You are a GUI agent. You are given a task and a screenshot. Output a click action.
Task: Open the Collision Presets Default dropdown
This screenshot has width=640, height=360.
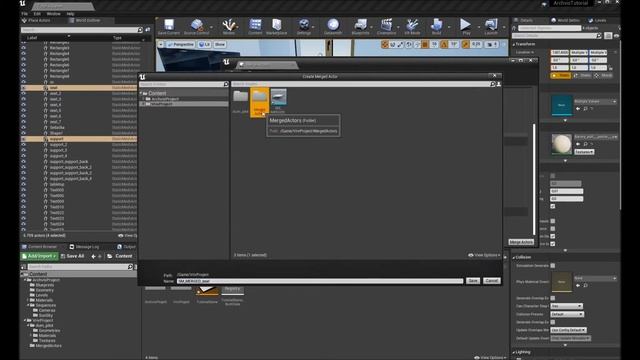pyautogui.click(x=567, y=314)
